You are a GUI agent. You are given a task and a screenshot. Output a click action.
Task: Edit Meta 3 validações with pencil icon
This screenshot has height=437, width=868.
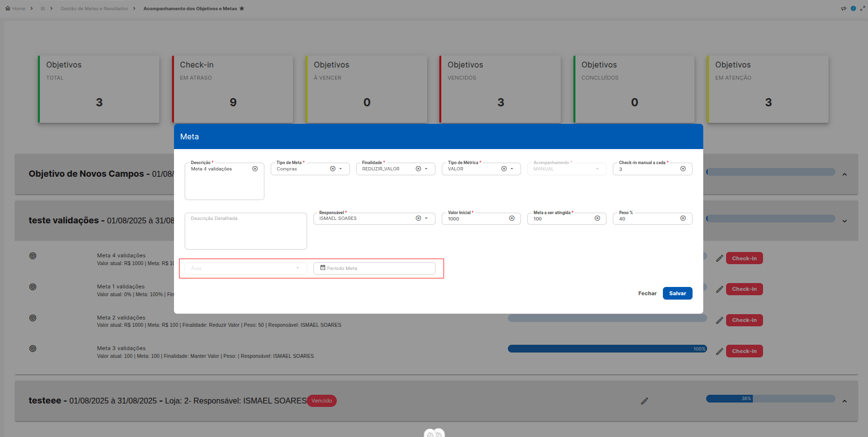[x=720, y=352]
